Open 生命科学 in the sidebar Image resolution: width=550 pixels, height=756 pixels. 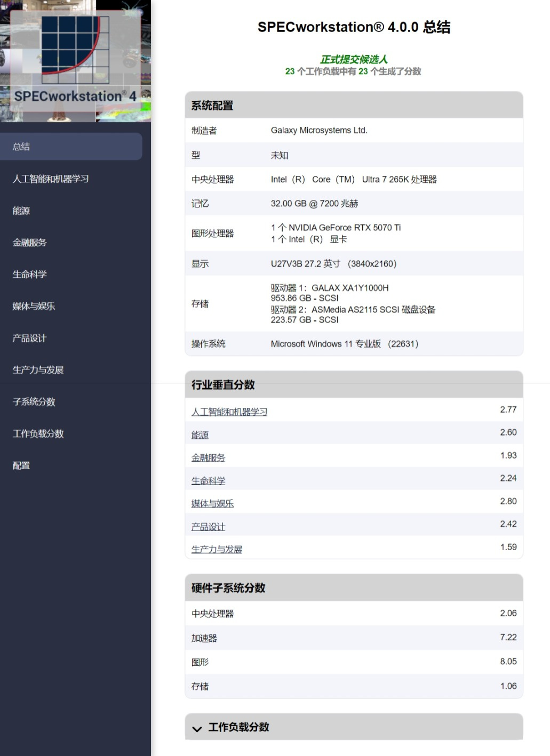pos(30,275)
